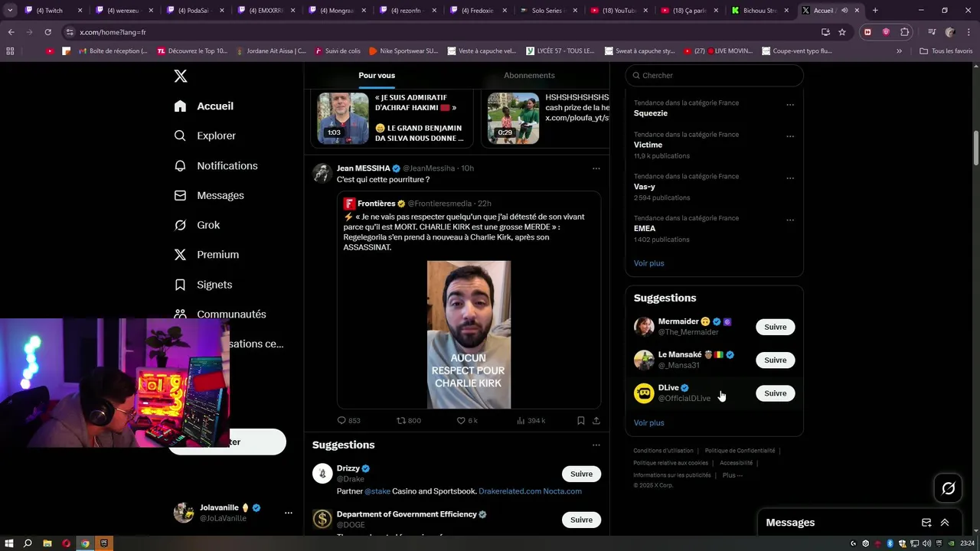Share the Jean MESSIHA post
Screen dimensions: 980x551
(x=596, y=420)
